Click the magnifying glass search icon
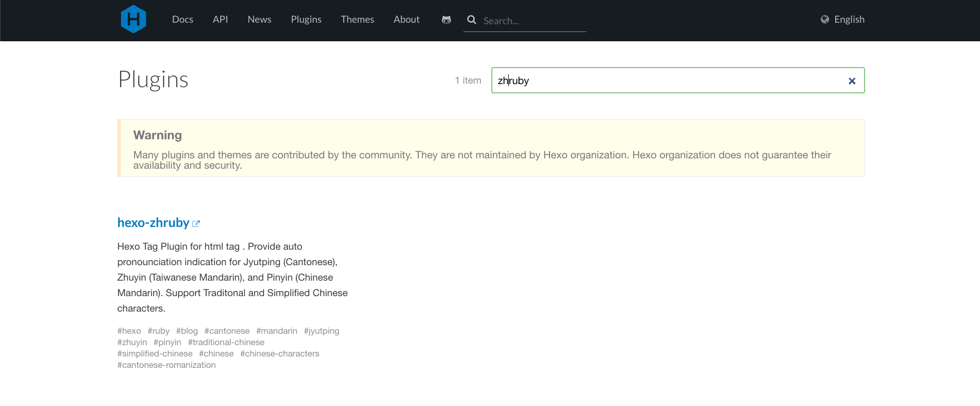 coord(472,20)
